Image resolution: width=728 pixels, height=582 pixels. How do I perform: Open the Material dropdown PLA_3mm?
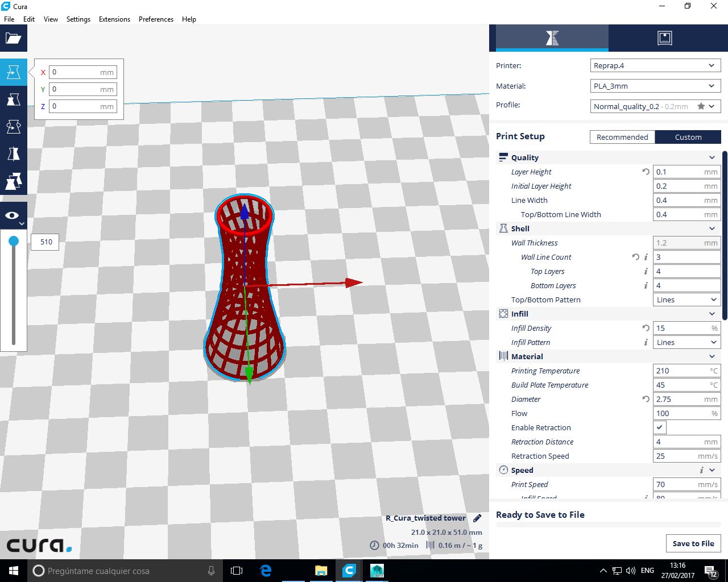[655, 86]
